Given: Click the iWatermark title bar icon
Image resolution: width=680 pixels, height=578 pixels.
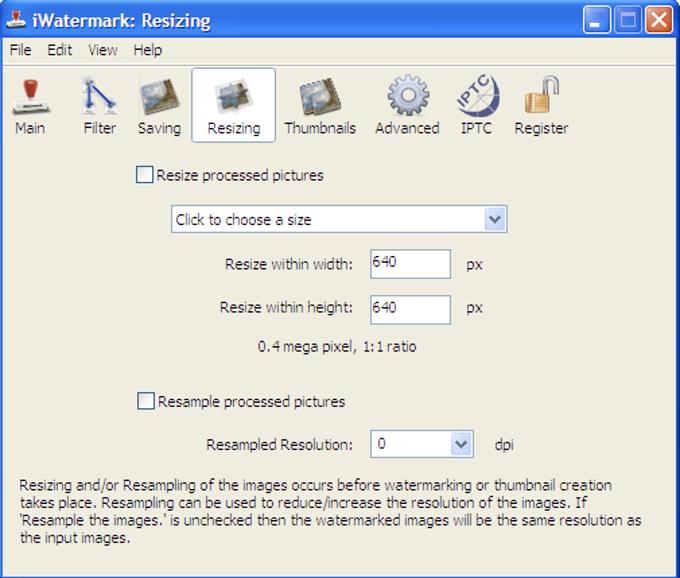Looking at the screenshot, I should pos(16,20).
